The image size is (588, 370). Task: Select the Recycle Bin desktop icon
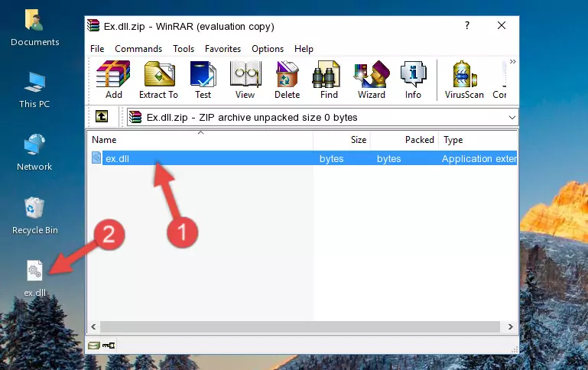point(34,216)
